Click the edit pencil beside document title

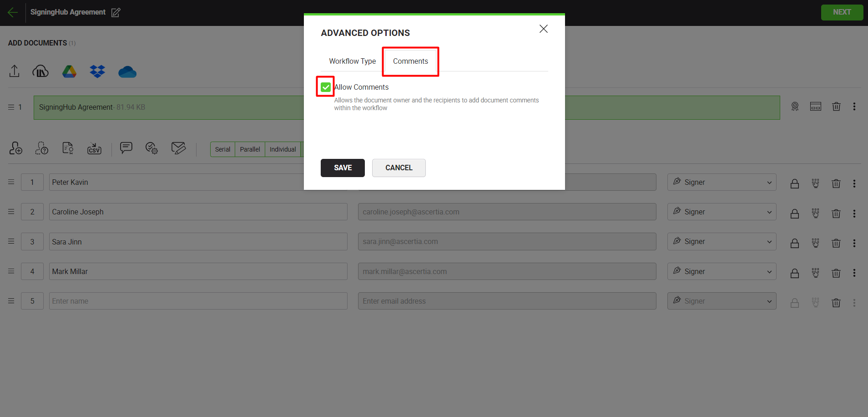116,13
